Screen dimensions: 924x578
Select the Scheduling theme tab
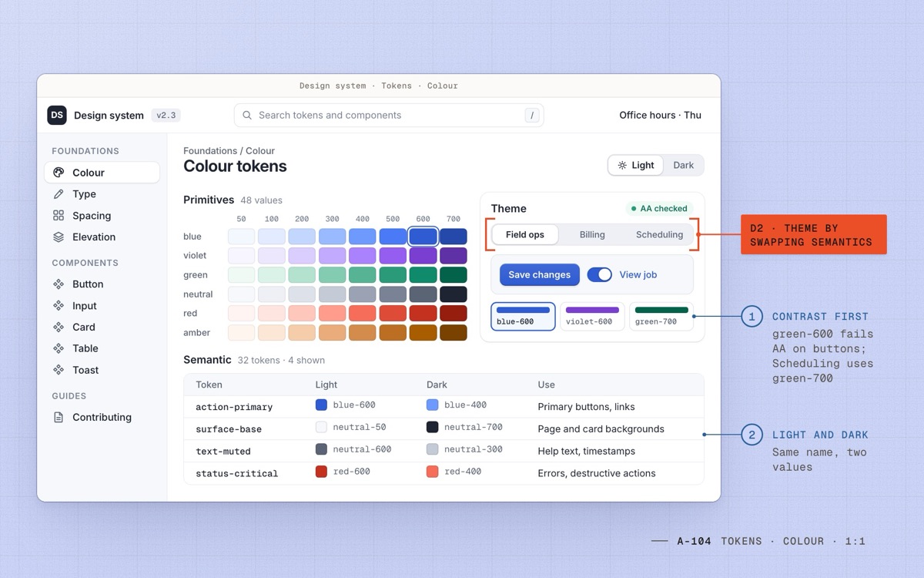659,234
